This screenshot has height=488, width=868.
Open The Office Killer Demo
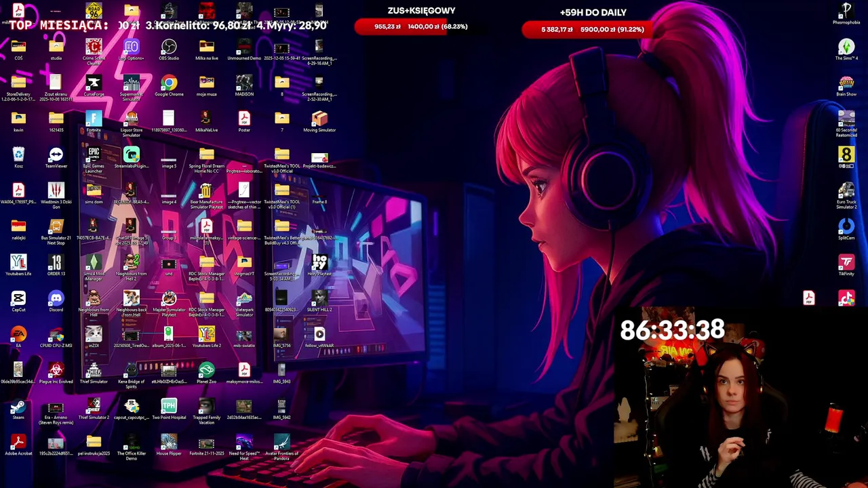[x=132, y=446]
